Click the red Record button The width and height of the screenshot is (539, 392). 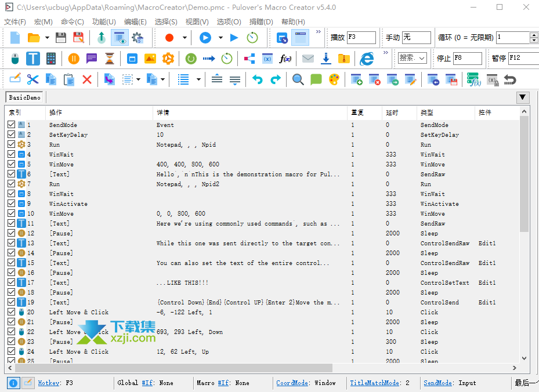click(169, 38)
